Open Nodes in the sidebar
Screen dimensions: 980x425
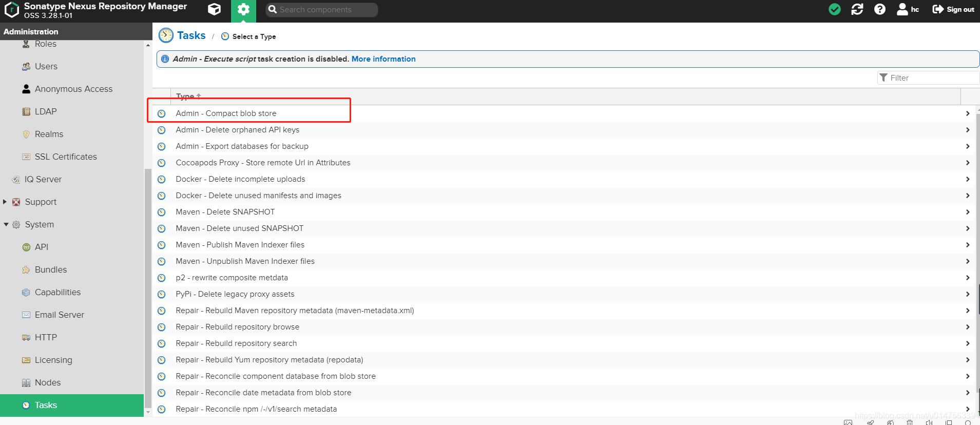coord(47,382)
